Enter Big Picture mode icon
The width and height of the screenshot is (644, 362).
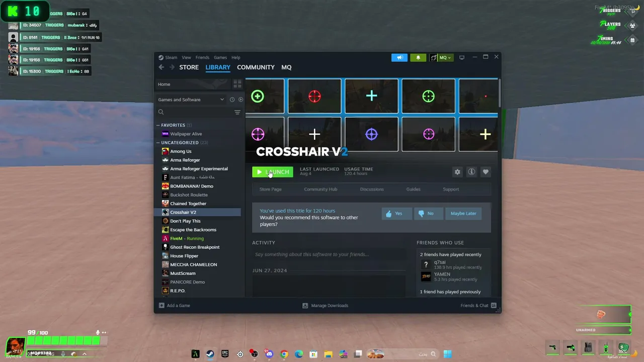click(462, 57)
